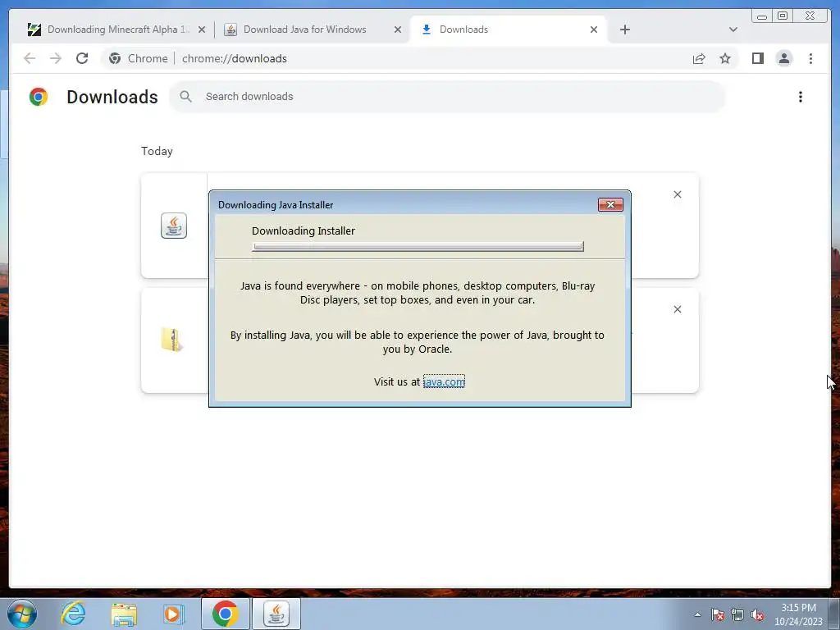
Task: Remove the zip download entry from list
Action: [x=677, y=309]
